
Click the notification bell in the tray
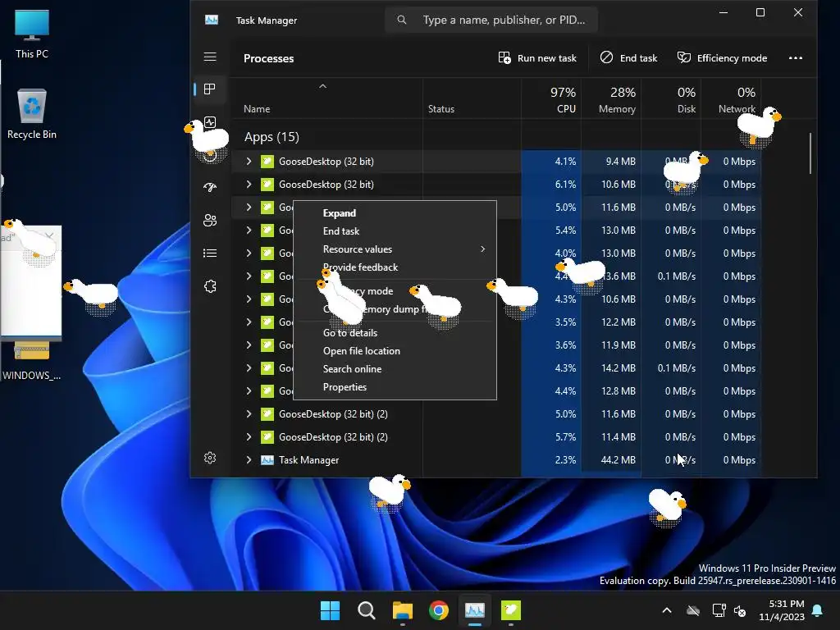818,610
